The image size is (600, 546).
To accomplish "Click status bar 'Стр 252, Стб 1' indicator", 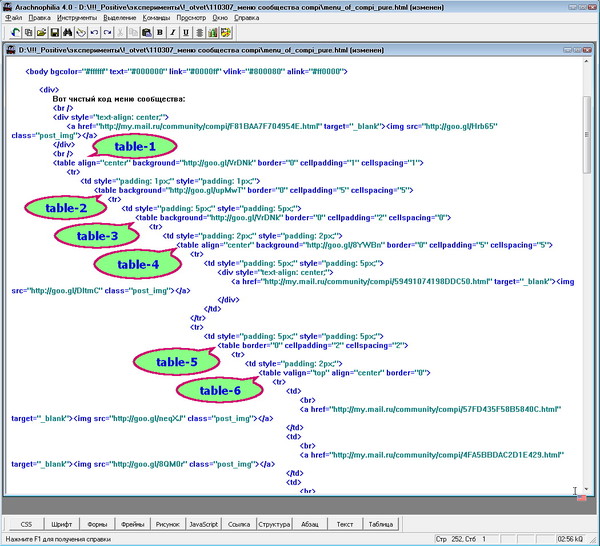I will click(x=460, y=539).
